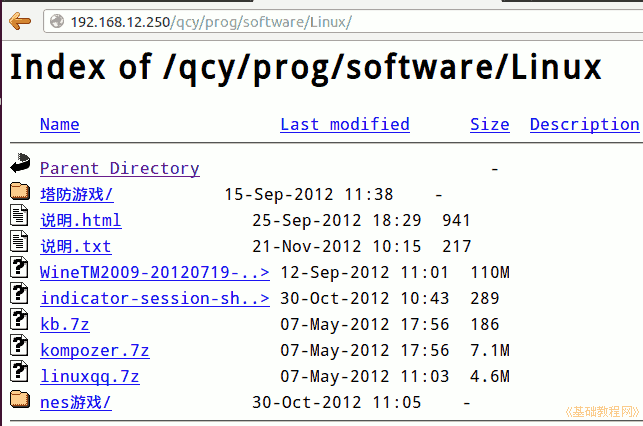The image size is (643, 426).
Task: Click the folder icon beside 塔防游戏/
Action: (20, 191)
